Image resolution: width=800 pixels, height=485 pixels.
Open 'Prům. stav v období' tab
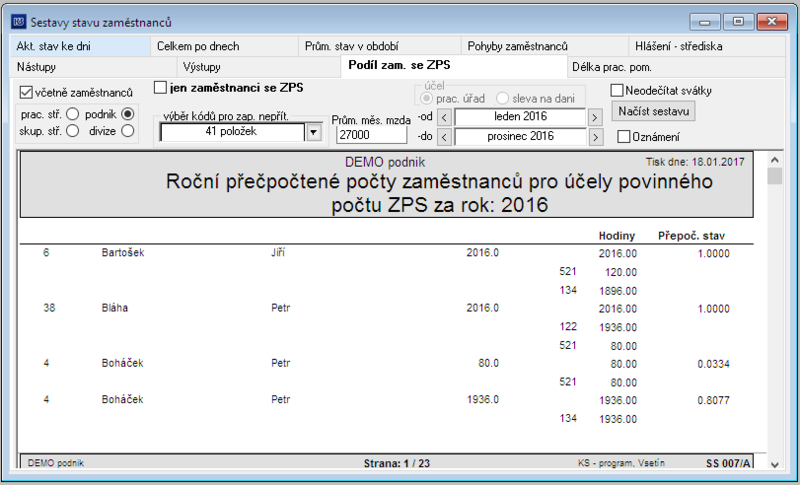[380, 46]
